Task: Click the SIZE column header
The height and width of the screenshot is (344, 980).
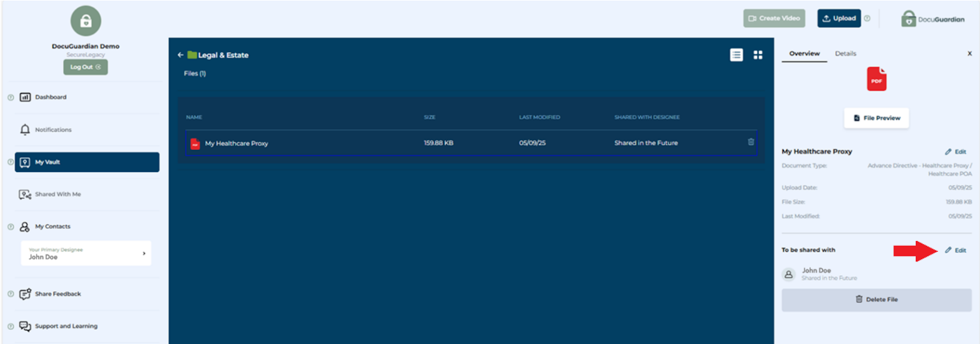Action: tap(429, 118)
